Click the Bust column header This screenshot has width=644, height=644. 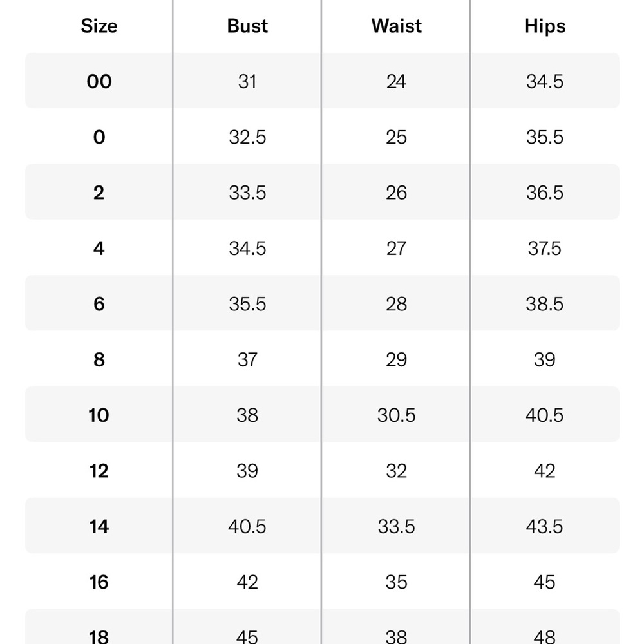[247, 26]
